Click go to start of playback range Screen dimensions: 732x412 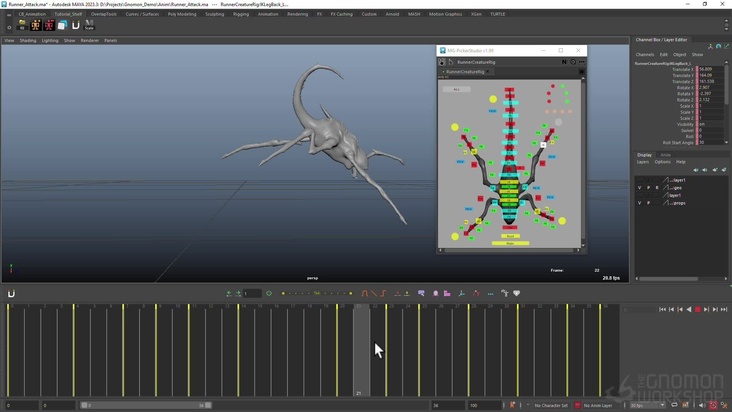coord(662,310)
